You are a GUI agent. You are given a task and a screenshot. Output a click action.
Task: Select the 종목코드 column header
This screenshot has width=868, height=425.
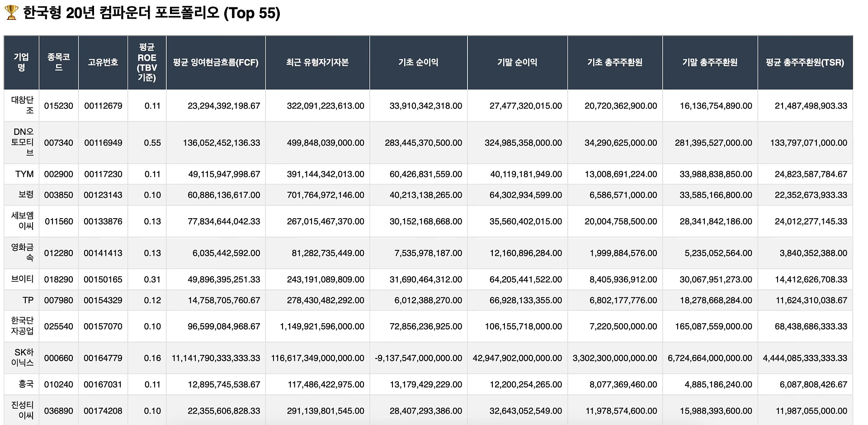(59, 62)
